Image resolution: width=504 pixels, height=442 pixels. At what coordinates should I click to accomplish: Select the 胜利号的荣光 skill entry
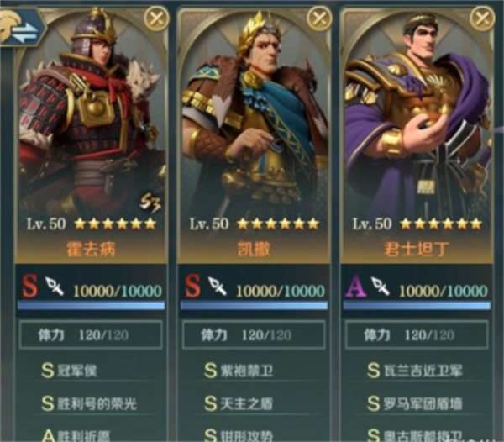(x=89, y=403)
